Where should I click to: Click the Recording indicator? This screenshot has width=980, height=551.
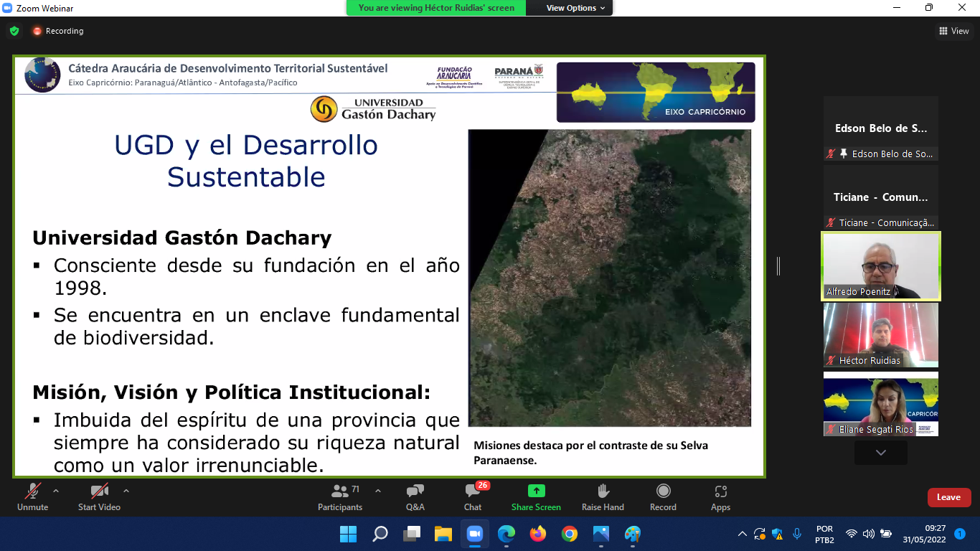[57, 31]
